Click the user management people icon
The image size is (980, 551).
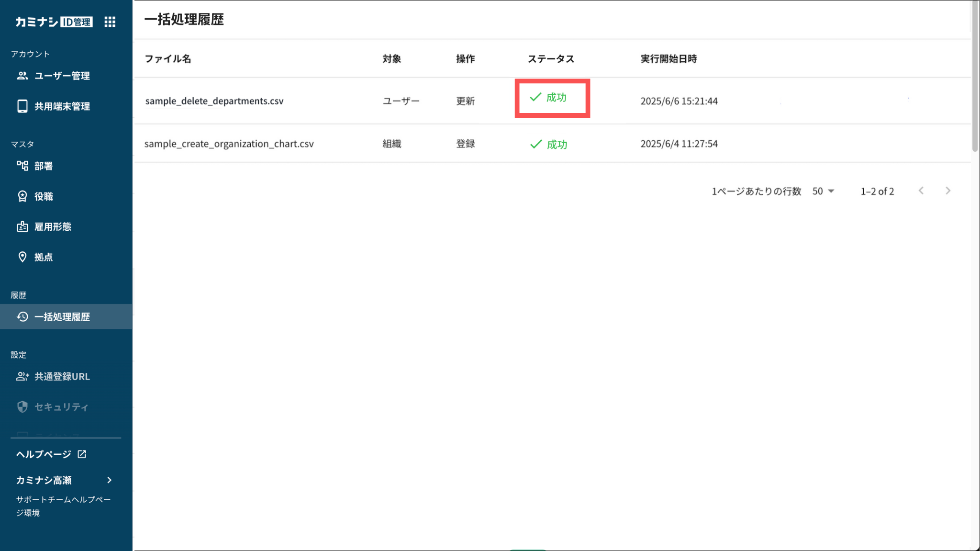tap(22, 76)
